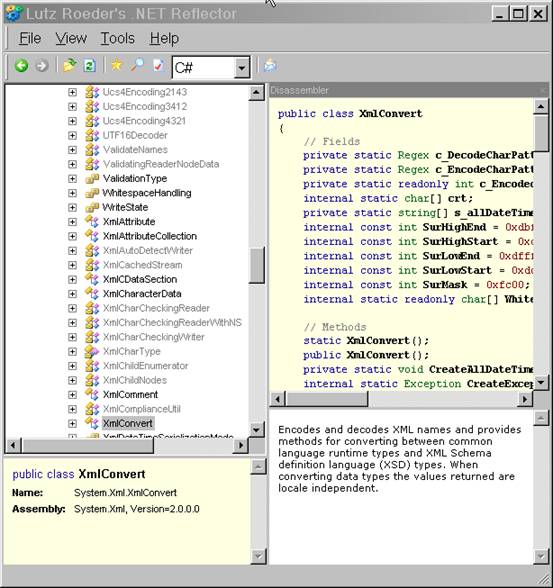The width and height of the screenshot is (553, 588).
Task: Open the Search magnifier tool
Action: pyautogui.click(x=137, y=65)
